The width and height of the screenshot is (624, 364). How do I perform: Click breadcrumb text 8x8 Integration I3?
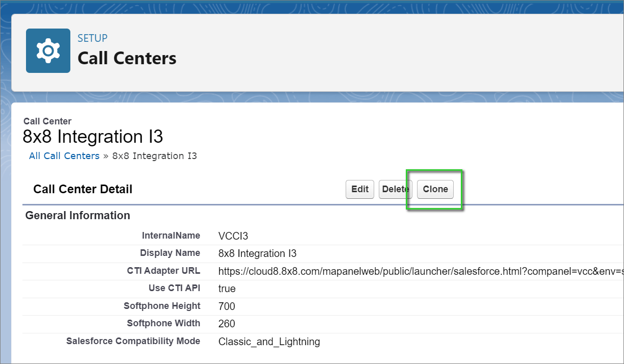pos(154,156)
